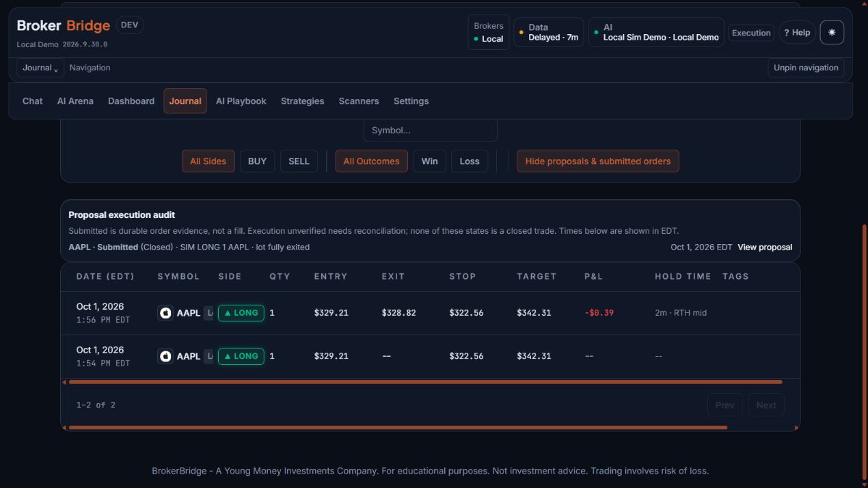
Task: Click the left arrow of the table's horizontal scrollbar
Action: (x=64, y=382)
